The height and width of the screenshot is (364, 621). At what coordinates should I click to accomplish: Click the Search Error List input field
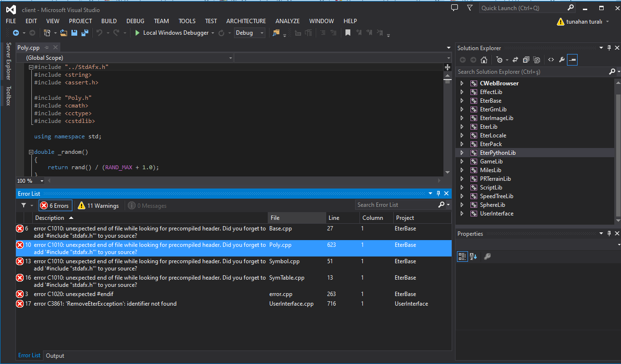tap(396, 205)
